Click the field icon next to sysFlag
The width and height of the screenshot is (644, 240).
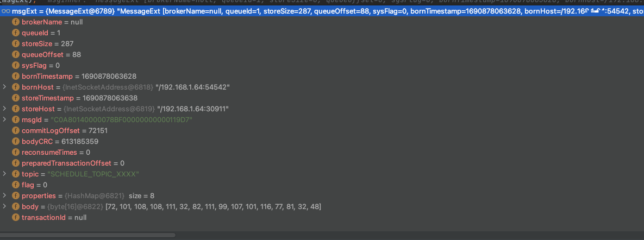[x=16, y=65]
